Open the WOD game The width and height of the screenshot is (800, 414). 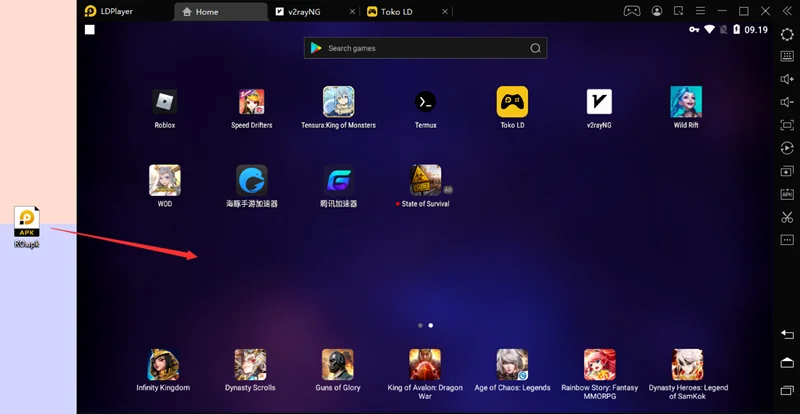tap(164, 180)
